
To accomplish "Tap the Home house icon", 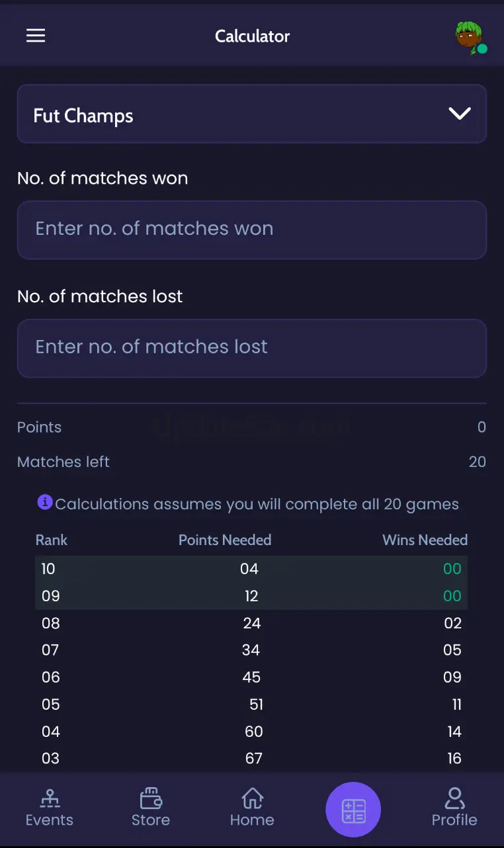I will (x=252, y=798).
